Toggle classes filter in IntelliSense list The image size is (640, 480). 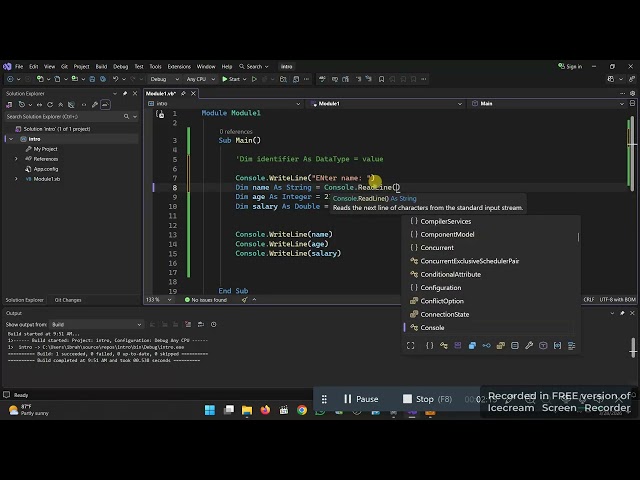[x=444, y=346]
